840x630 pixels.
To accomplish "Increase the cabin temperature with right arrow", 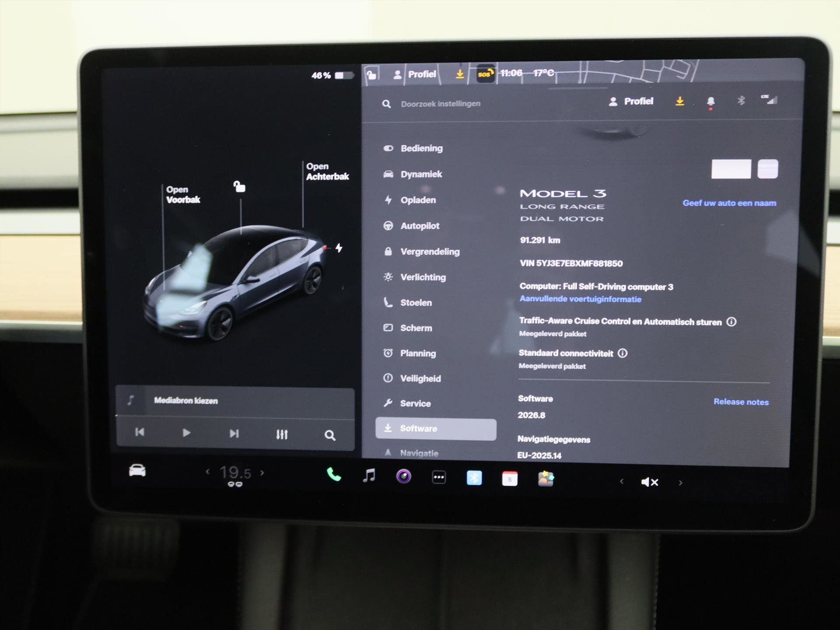I will pos(262,472).
